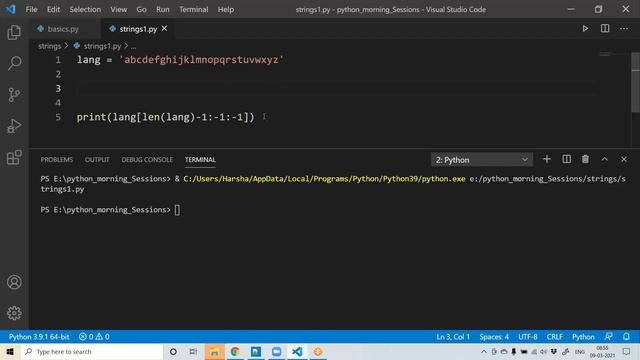
Task: Open Chrome from taskbar
Action: [x=235, y=351]
